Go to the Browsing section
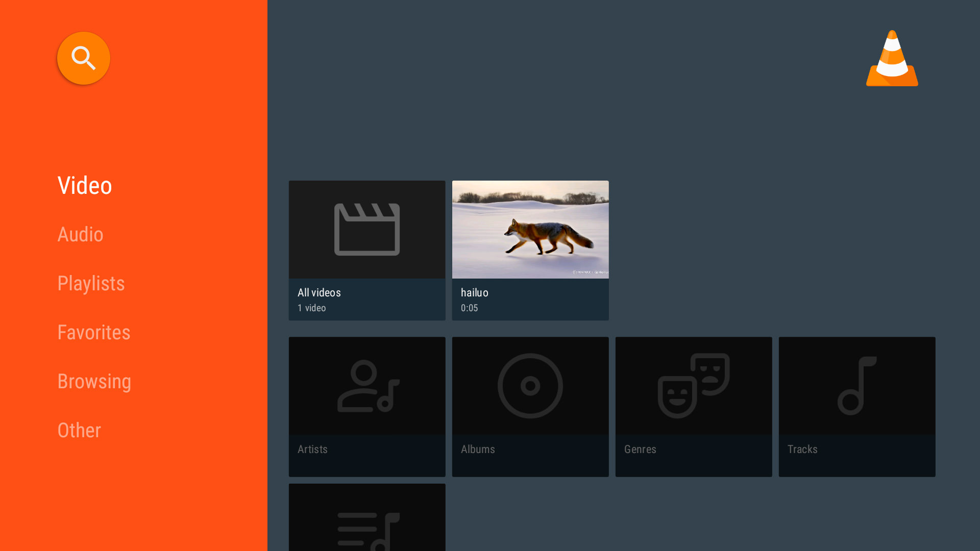The image size is (980, 551). 94,381
